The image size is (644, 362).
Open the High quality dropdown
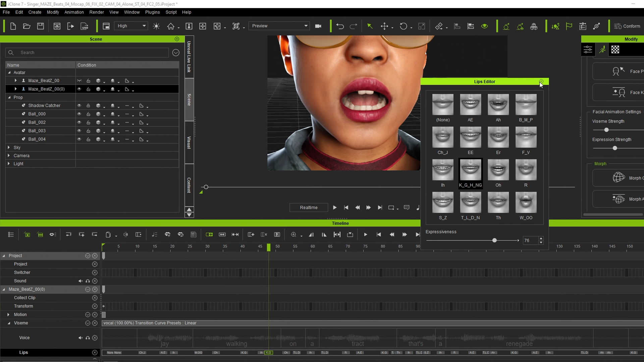pos(131,26)
